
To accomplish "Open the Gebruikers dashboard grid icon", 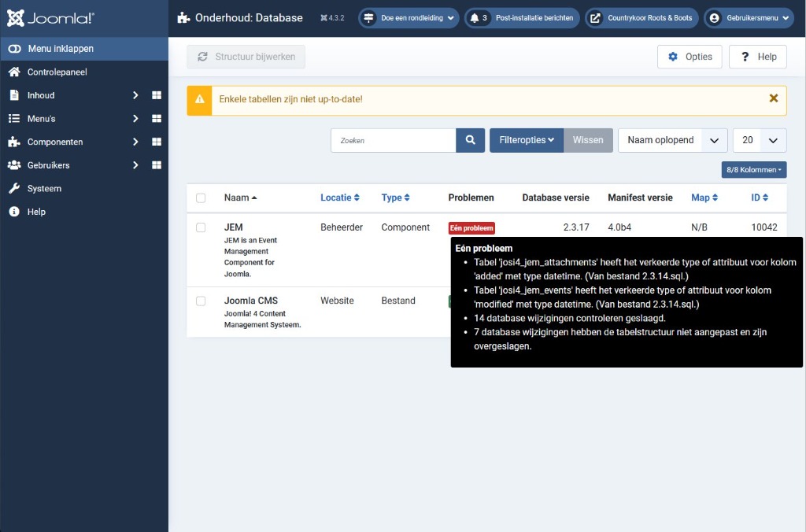I will (157, 165).
